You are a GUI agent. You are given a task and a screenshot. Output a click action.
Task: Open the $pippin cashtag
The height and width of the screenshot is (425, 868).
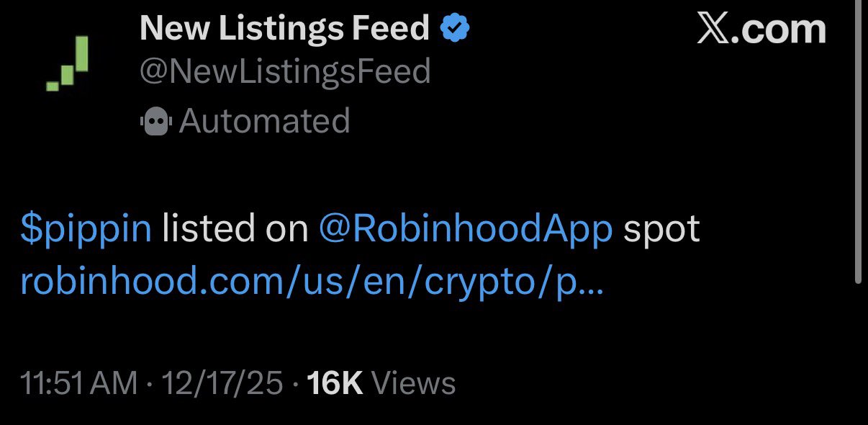coord(86,229)
